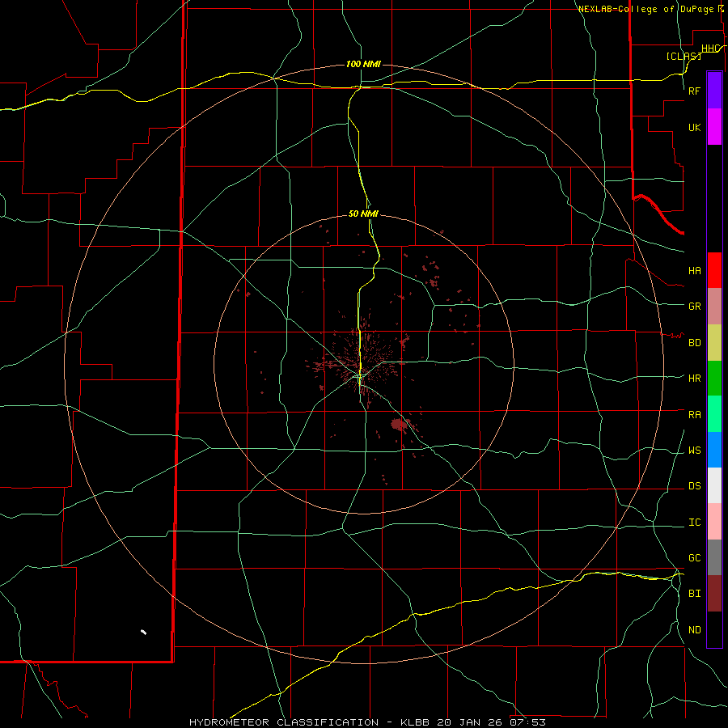Click the DS white legend swatch
Viewport: 728px width, 728px height.
click(714, 485)
